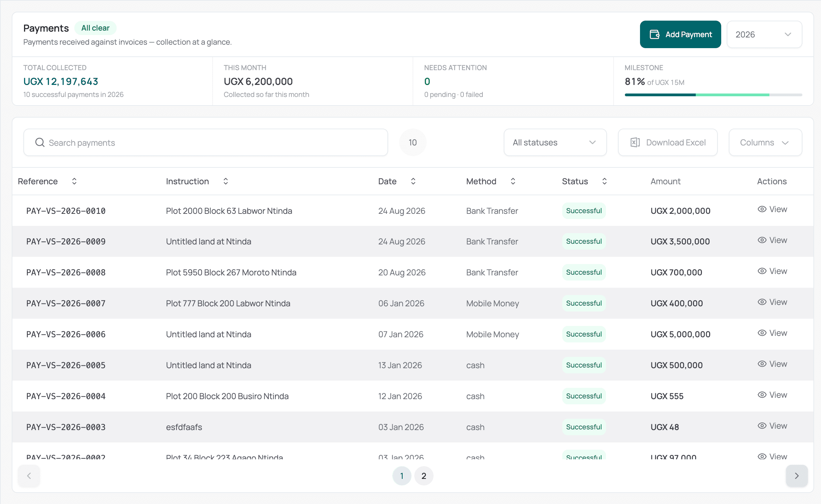View payment PAY-VS-2026-0007
This screenshot has height=504, width=821.
(772, 302)
